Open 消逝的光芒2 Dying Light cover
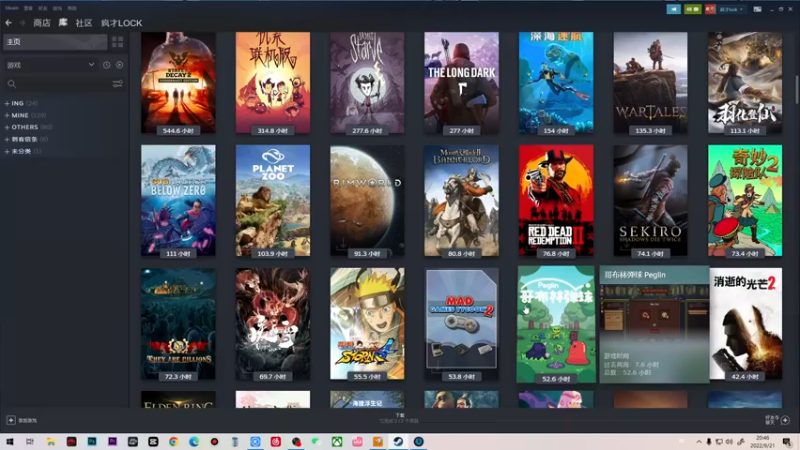Viewport: 800px width, 450px height. point(745,324)
